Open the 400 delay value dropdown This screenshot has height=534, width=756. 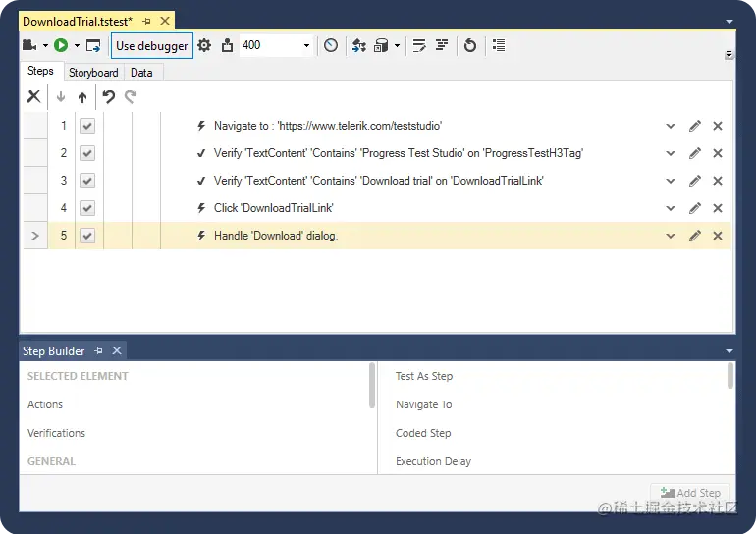(x=306, y=46)
